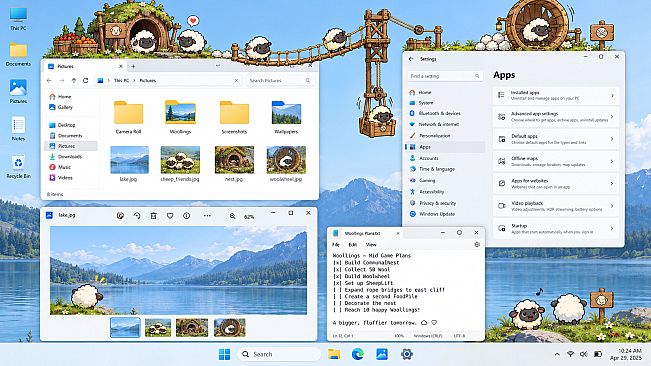
Task: Click breadcrumb chevron after This PC
Action: click(x=135, y=81)
